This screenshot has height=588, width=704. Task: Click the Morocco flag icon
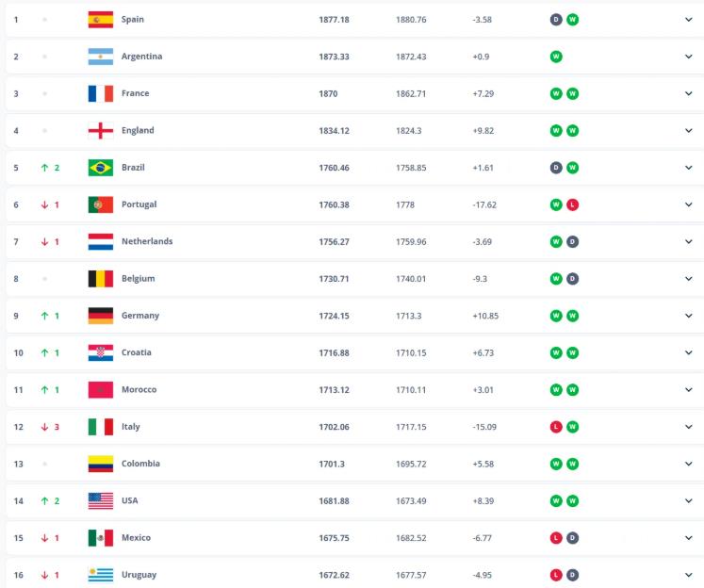[100, 389]
